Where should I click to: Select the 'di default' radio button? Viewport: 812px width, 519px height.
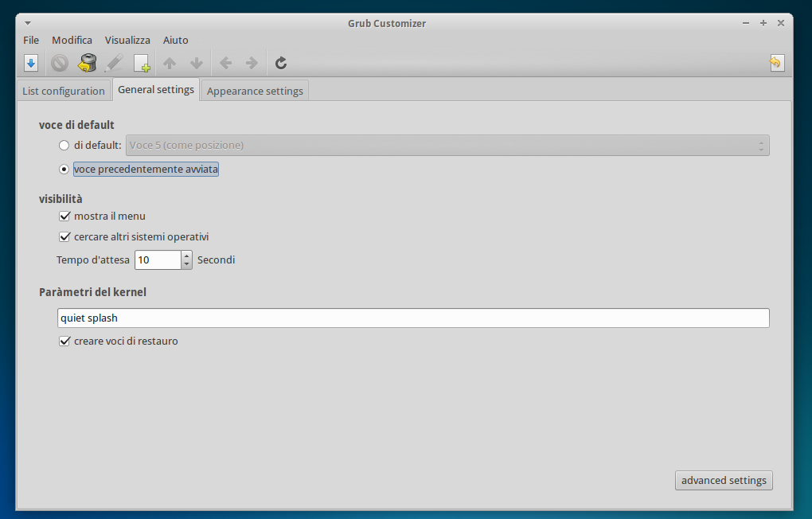click(x=64, y=146)
